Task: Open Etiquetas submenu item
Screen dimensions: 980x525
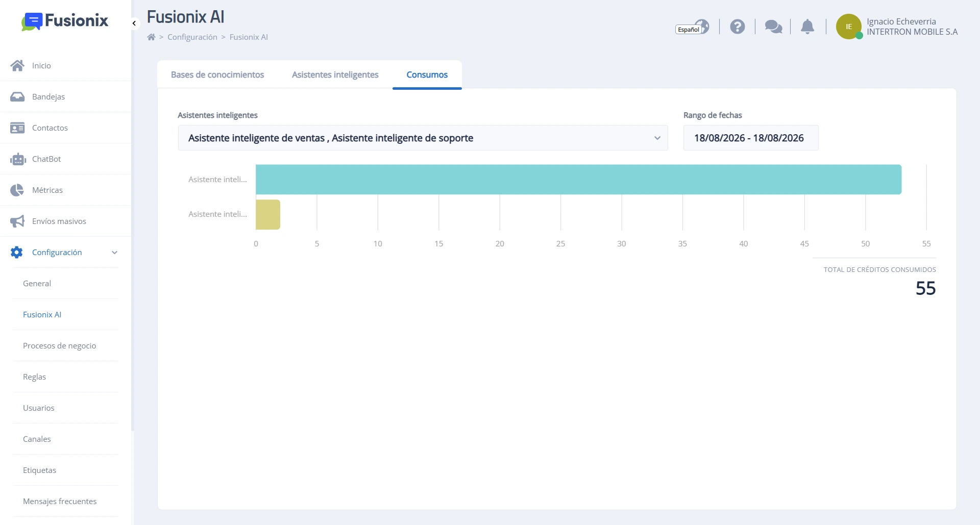Action: point(39,470)
